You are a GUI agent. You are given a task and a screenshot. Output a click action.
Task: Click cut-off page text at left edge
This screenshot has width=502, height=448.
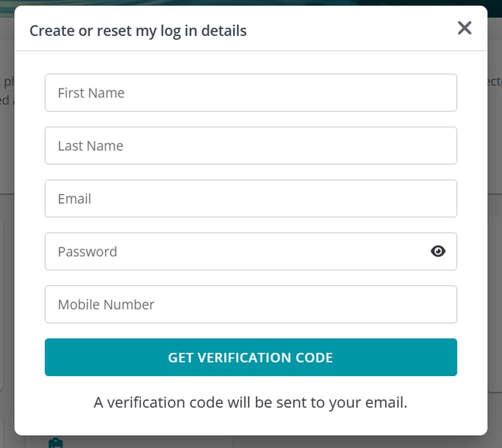point(6,91)
